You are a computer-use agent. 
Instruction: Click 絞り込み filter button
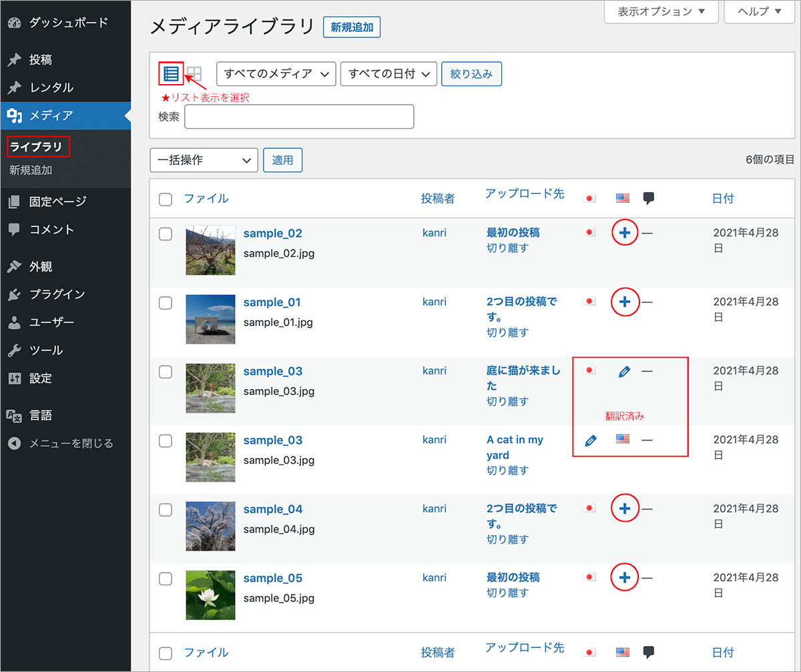471,73
